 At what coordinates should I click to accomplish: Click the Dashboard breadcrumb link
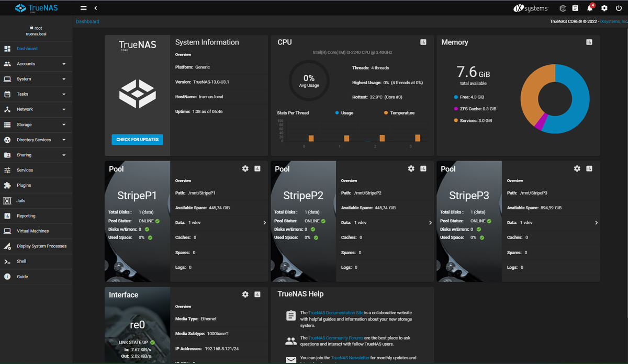(x=87, y=21)
